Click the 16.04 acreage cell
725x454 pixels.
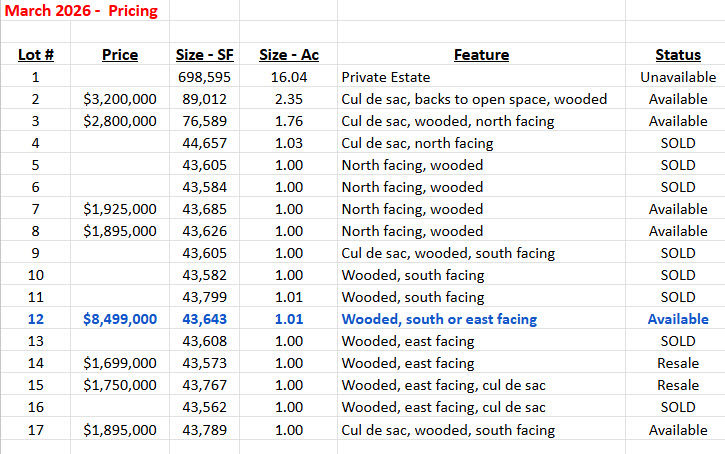289,77
